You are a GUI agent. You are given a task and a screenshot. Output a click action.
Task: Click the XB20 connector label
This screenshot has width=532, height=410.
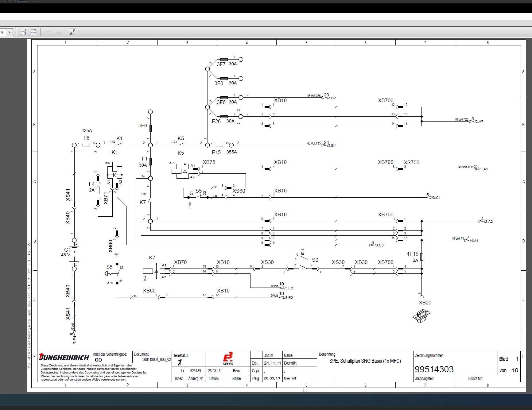click(x=425, y=303)
